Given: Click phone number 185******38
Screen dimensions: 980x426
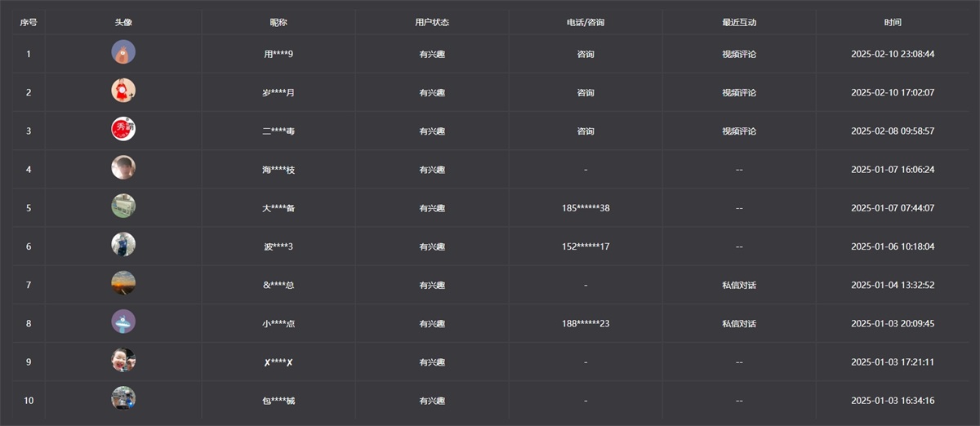Looking at the screenshot, I should (x=586, y=208).
